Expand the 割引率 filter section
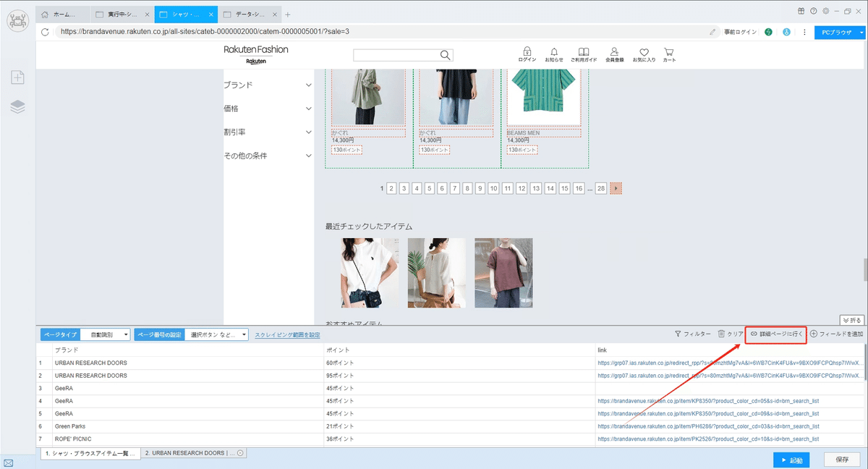This screenshot has width=868, height=469. tap(268, 132)
